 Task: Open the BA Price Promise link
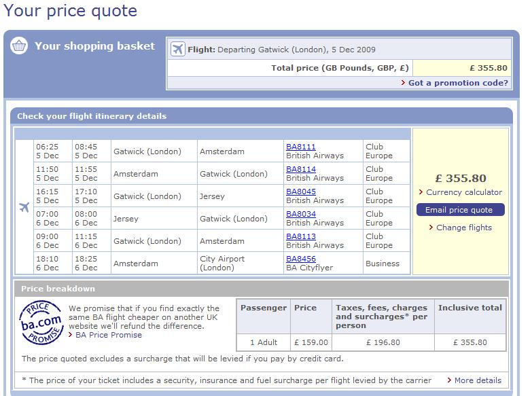click(x=109, y=335)
